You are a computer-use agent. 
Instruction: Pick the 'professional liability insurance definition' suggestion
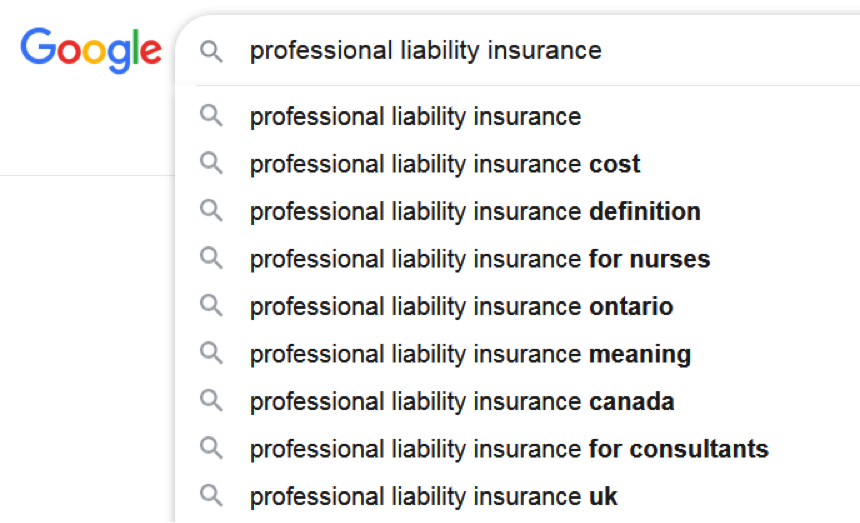(x=475, y=212)
